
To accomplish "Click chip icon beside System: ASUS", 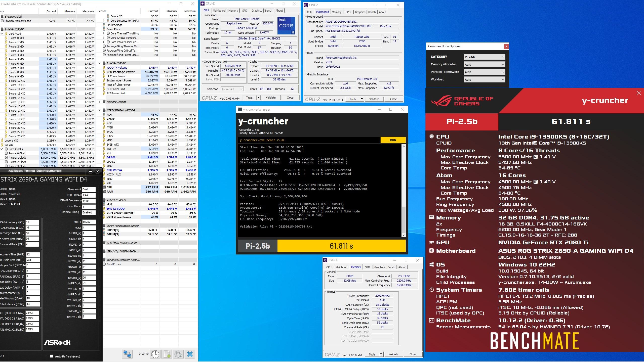I will point(2,17).
